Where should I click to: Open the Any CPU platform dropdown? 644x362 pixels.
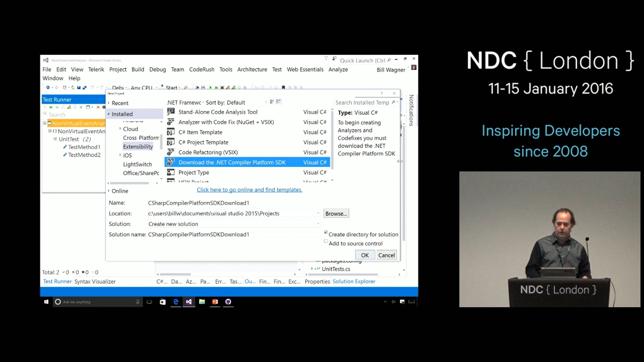coord(144,88)
